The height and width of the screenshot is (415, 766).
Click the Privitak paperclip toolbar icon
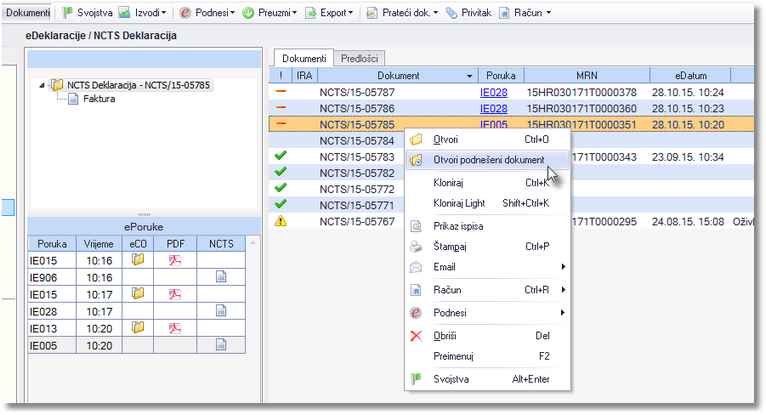click(451, 13)
